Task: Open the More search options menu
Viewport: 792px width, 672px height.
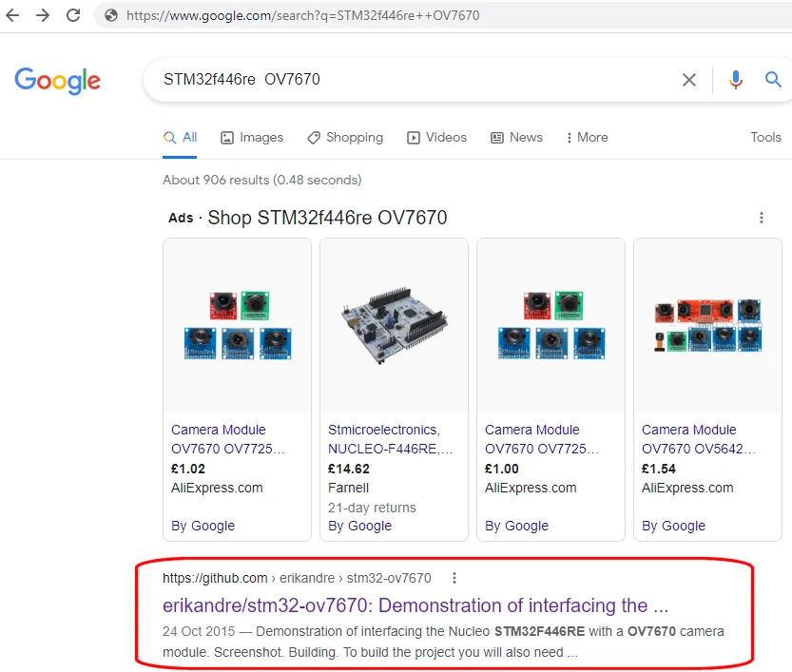Action: [587, 137]
